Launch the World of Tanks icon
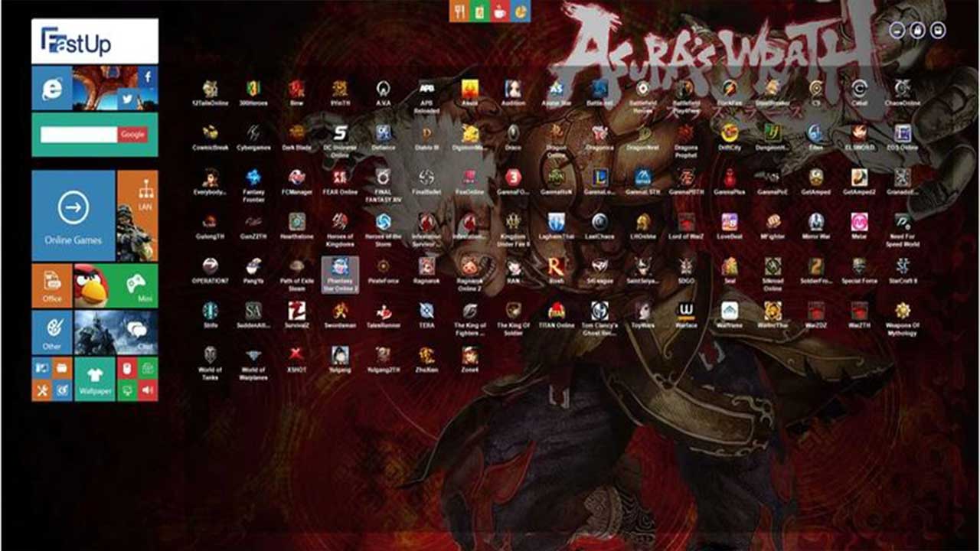Viewport: 980px width, 551px height. point(210,357)
